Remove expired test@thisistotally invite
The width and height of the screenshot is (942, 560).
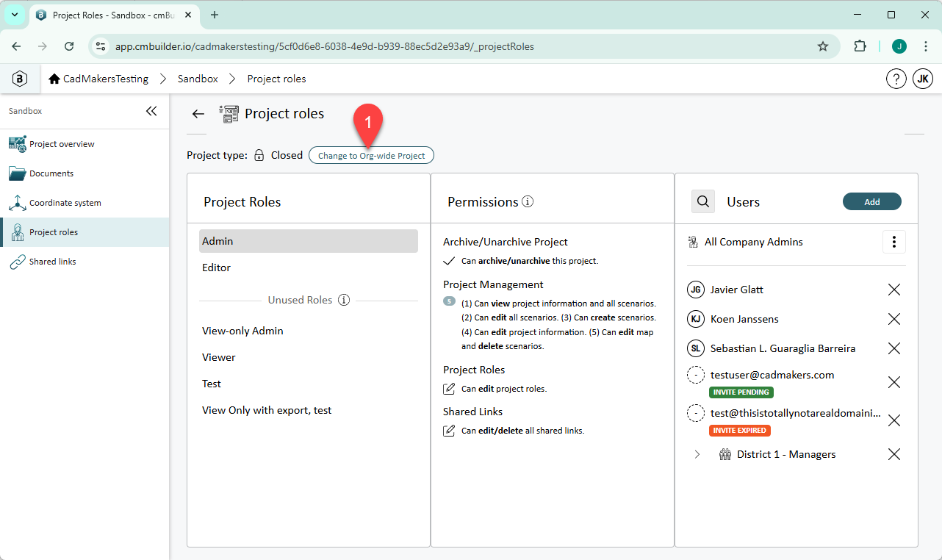(894, 420)
